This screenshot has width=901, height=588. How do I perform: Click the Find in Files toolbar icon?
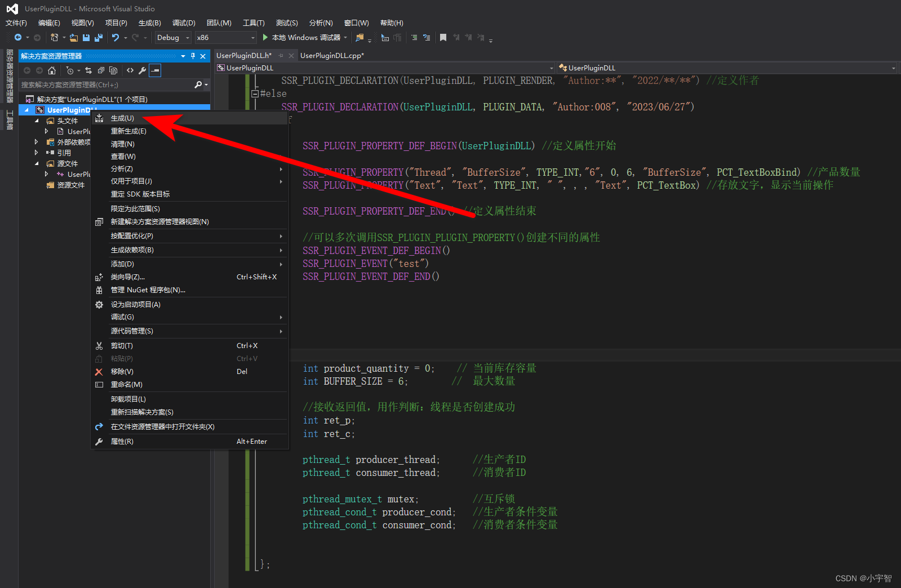(359, 38)
